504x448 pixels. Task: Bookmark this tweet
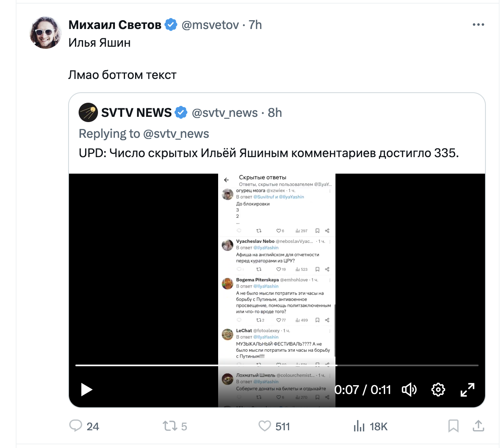[x=453, y=426]
